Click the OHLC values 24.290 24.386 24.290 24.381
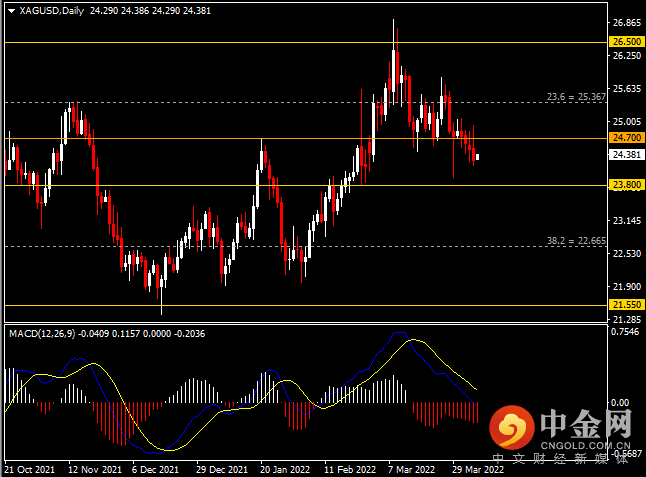 tap(150, 11)
